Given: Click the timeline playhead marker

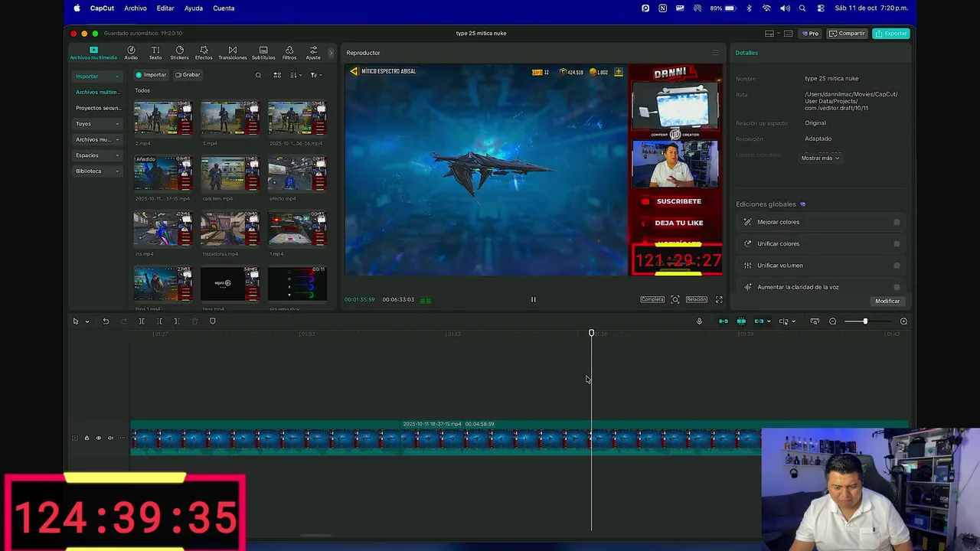Looking at the screenshot, I should (x=591, y=333).
